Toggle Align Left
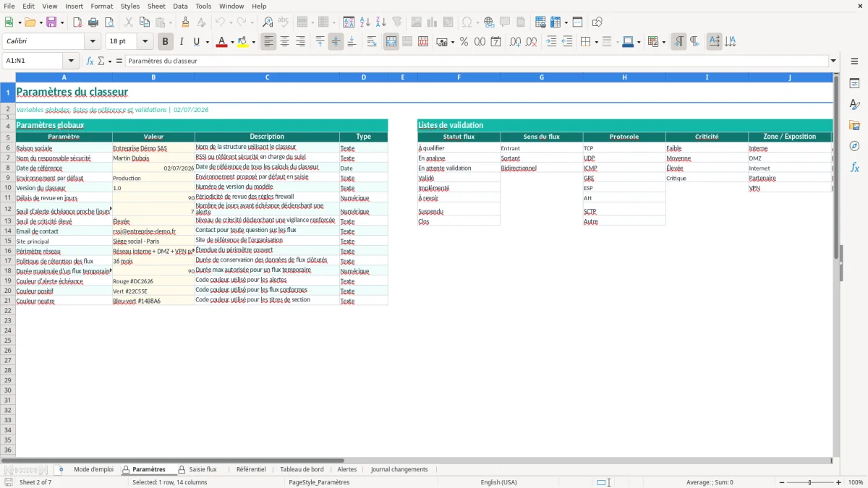Image resolution: width=868 pixels, height=488 pixels. coord(269,42)
